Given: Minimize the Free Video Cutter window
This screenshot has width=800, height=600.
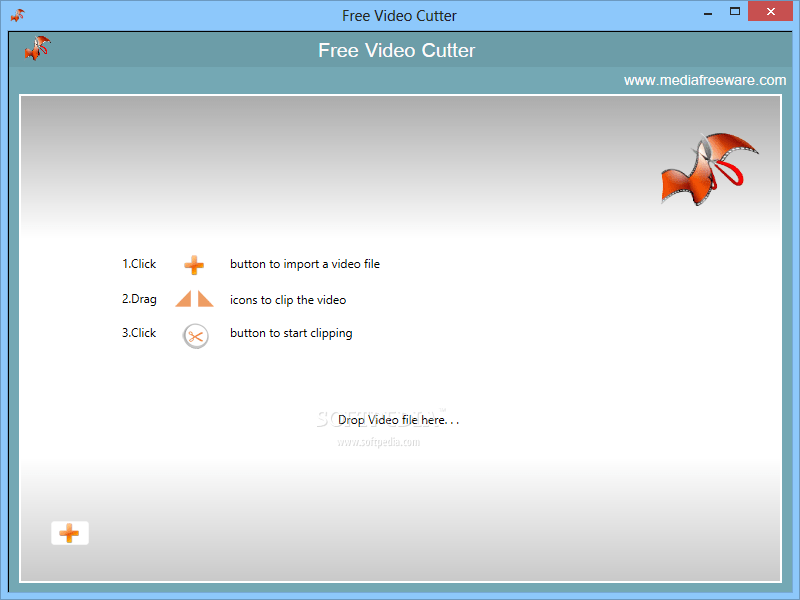Looking at the screenshot, I should click(707, 12).
